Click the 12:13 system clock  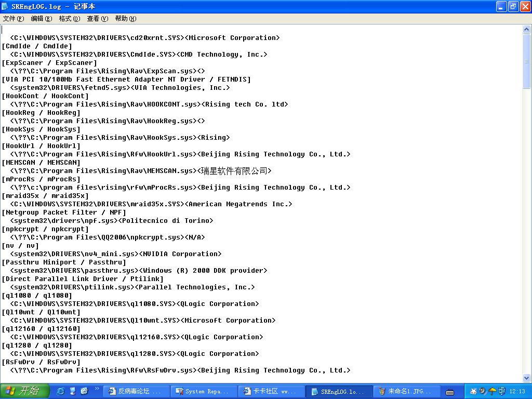pos(517,392)
